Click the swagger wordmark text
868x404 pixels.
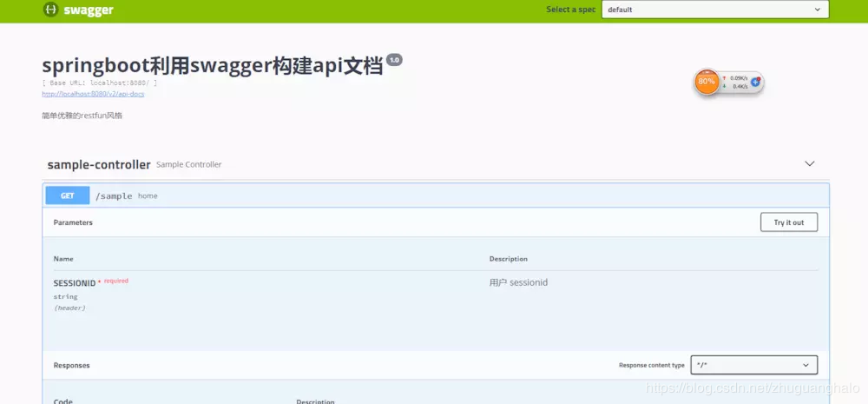[89, 10]
